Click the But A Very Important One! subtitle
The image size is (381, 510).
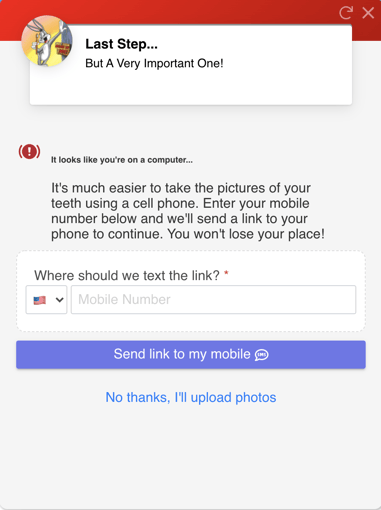coord(154,63)
